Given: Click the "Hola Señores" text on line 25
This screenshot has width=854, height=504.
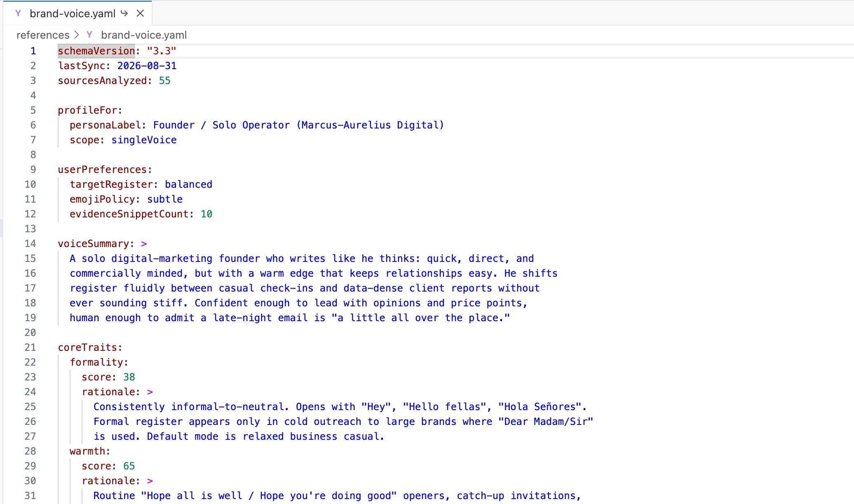Looking at the screenshot, I should coord(540,407).
